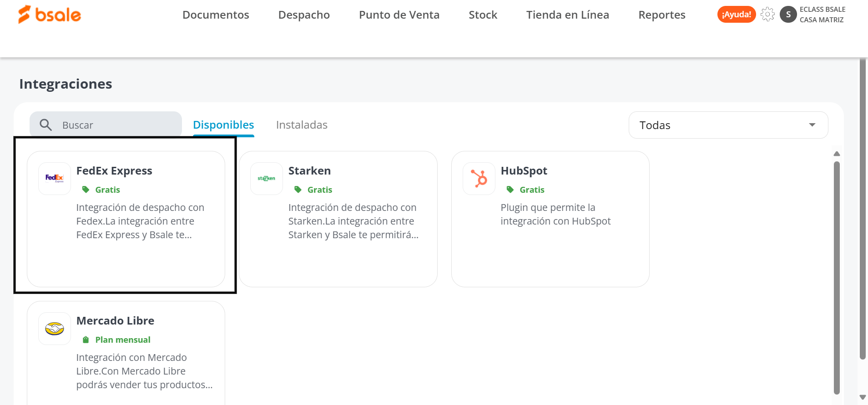The width and height of the screenshot is (868, 405).
Task: Click the FedEx 'Gratis' label
Action: pos(107,190)
